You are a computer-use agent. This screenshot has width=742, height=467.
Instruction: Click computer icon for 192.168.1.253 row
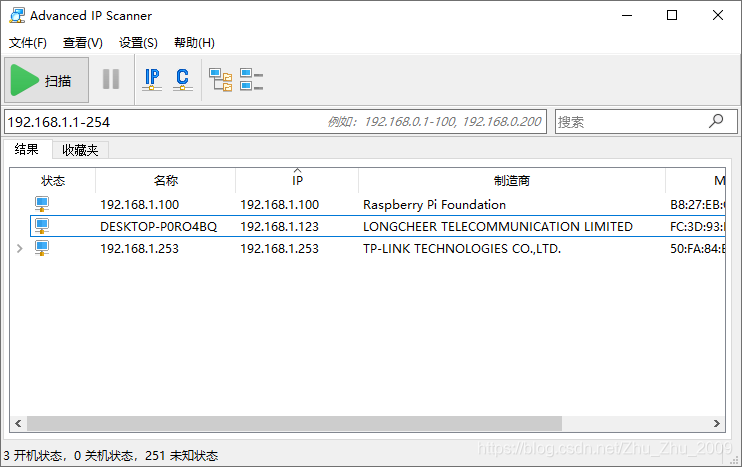click(x=42, y=248)
